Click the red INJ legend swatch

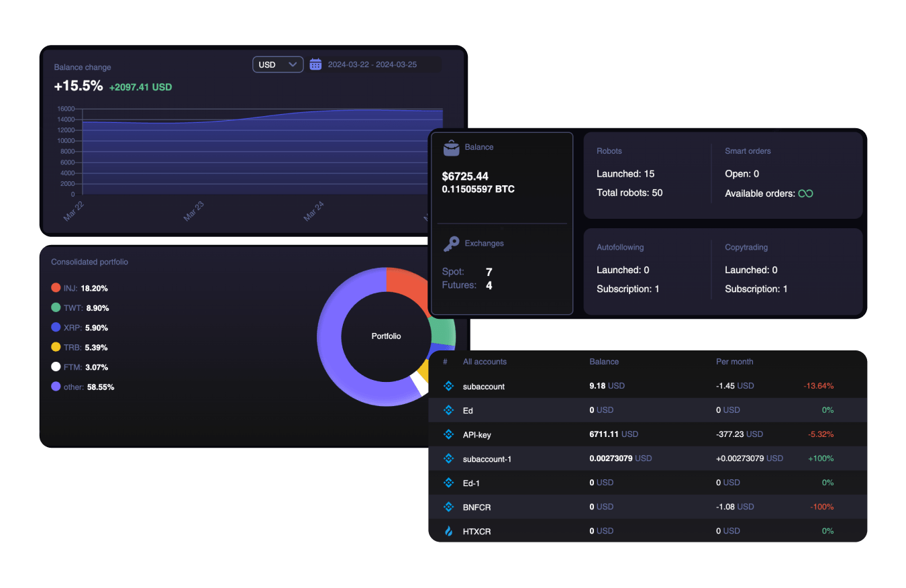[56, 288]
